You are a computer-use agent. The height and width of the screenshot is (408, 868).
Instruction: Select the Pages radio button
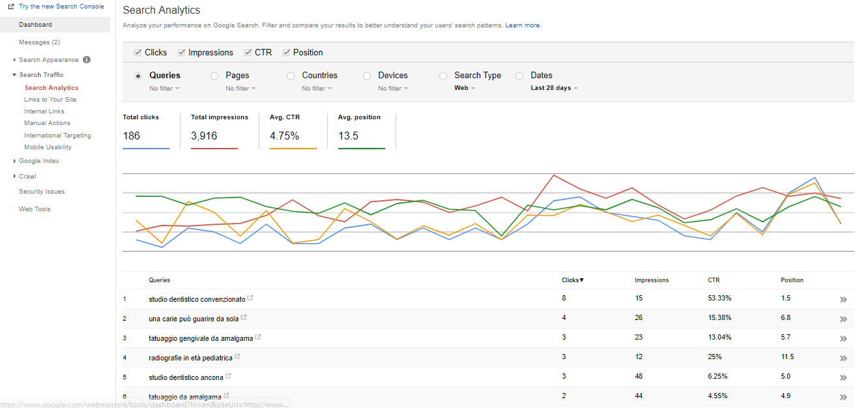[x=214, y=76]
